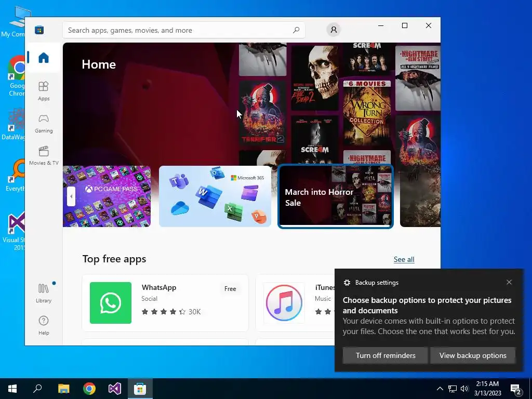The height and width of the screenshot is (399, 532).
Task: Open taskbar search
Action: tap(37, 389)
